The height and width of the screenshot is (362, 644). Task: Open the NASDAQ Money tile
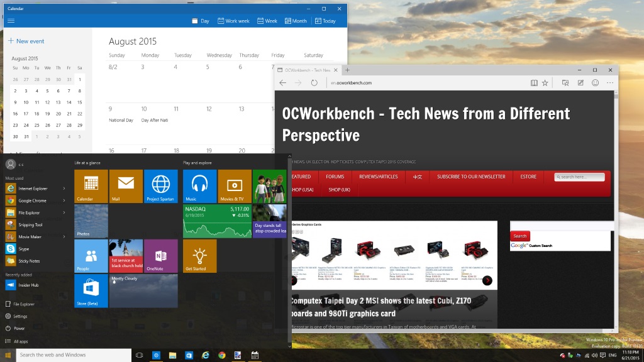pyautogui.click(x=217, y=221)
